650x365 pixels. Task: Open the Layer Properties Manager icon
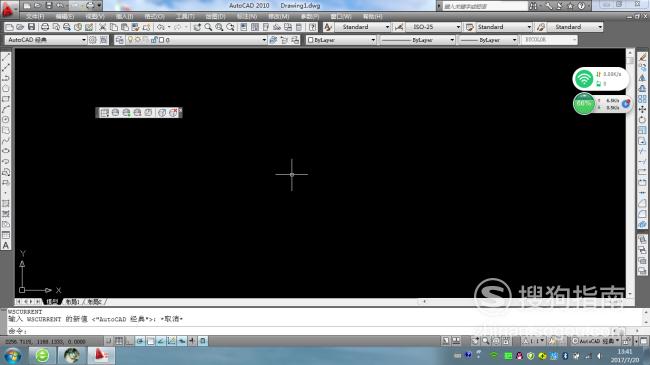(x=119, y=40)
